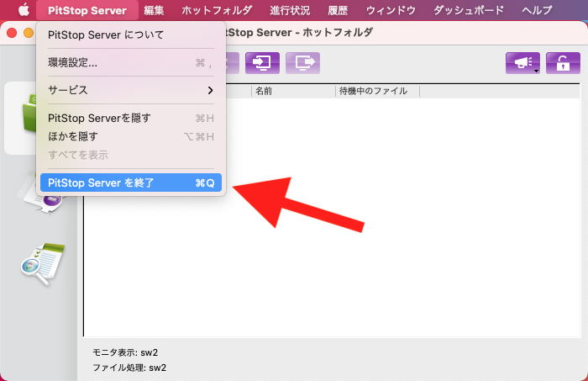Open the megaphone button dropdown arrow
This screenshot has height=381, width=588.
[536, 71]
